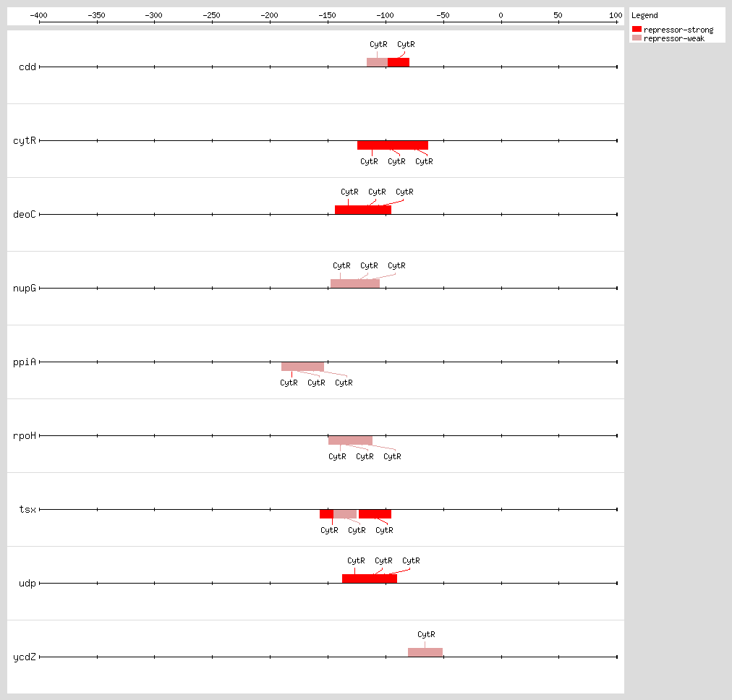Select the -250 axis label
This screenshot has width=732, height=700.
[211, 15]
